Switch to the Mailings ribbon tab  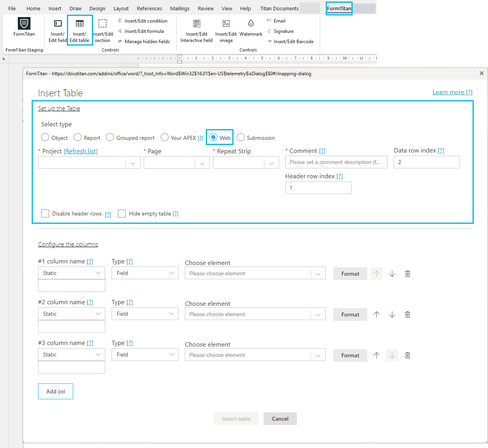179,8
